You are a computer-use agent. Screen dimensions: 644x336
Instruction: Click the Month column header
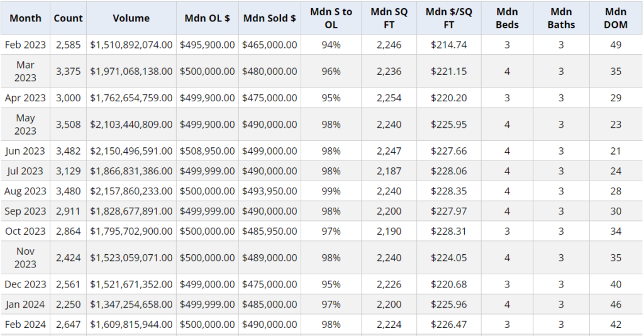pyautogui.click(x=25, y=18)
